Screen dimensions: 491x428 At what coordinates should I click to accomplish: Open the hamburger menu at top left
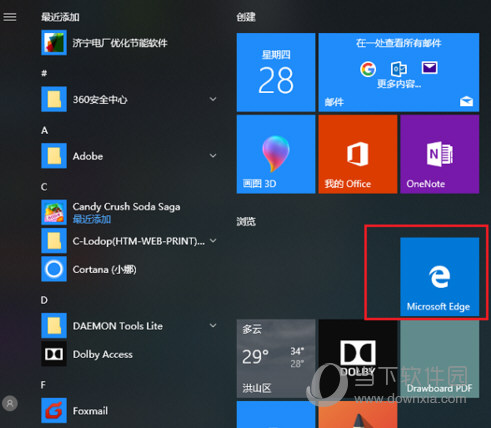click(x=10, y=17)
